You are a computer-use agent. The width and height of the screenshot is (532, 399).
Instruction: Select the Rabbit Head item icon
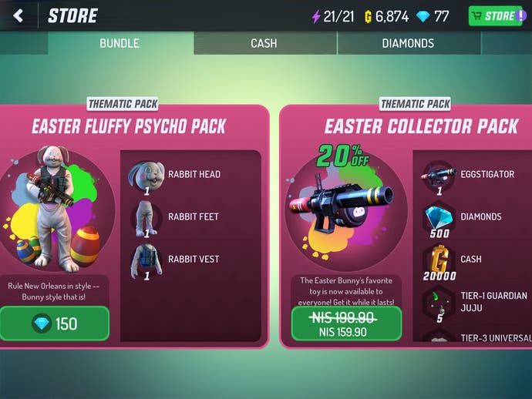click(x=146, y=176)
